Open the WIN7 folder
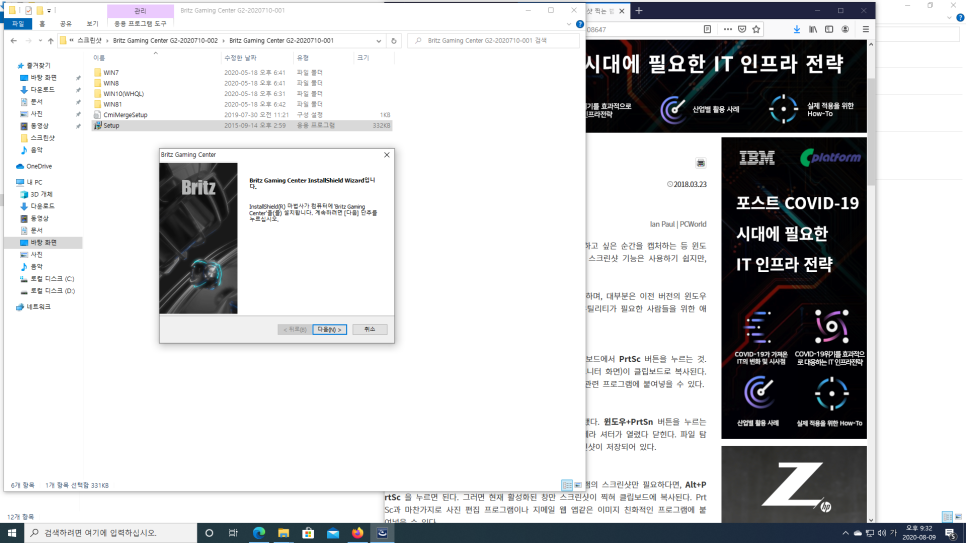Screen dimensions: 966x543 tap(111, 73)
